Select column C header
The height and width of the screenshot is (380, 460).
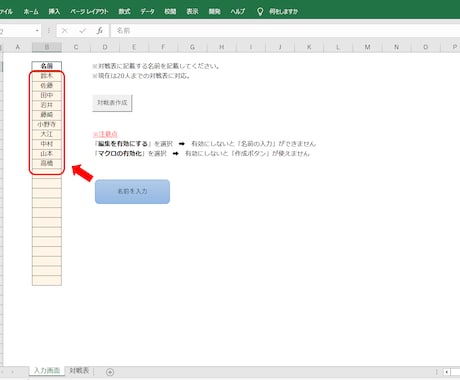click(x=76, y=47)
